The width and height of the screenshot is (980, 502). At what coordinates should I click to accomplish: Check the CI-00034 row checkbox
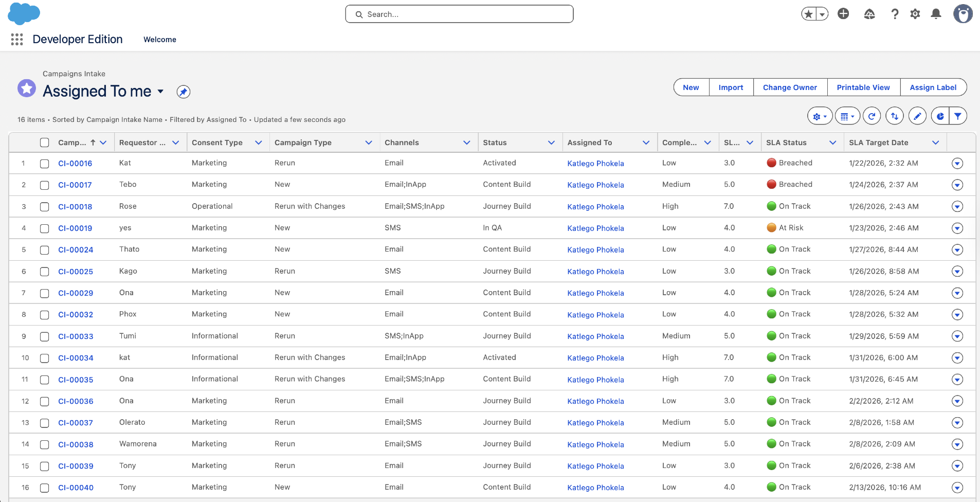45,358
